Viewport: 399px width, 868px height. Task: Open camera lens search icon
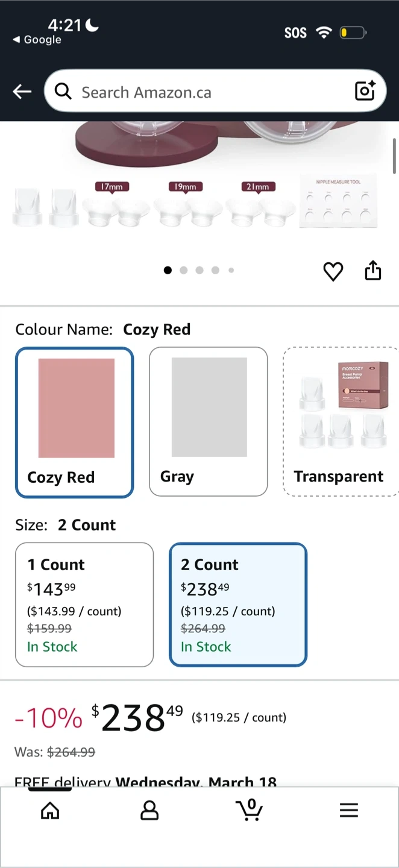pyautogui.click(x=365, y=91)
